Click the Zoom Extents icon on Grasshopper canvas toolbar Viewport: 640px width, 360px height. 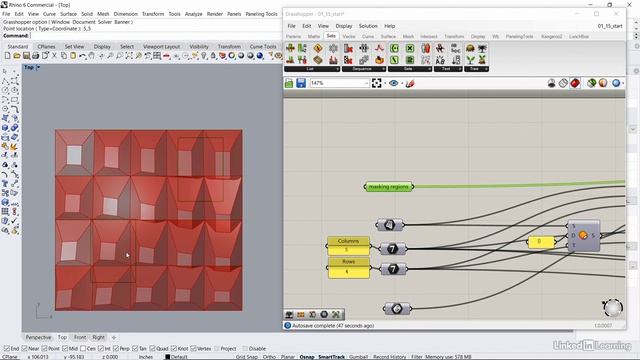[x=376, y=83]
